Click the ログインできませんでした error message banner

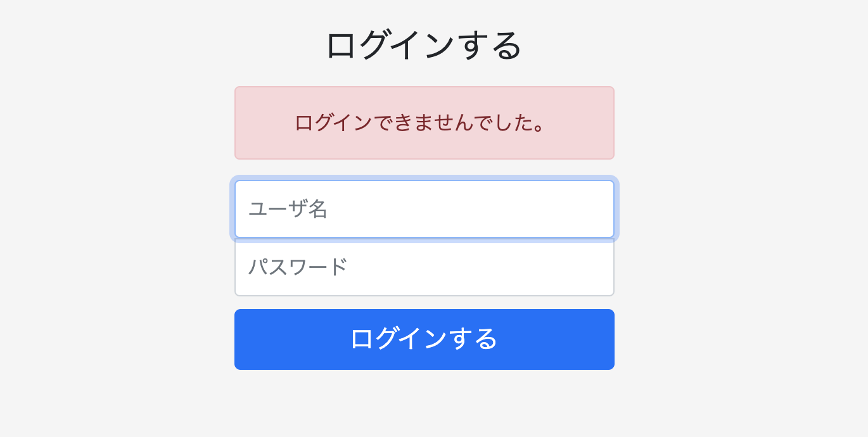(424, 122)
